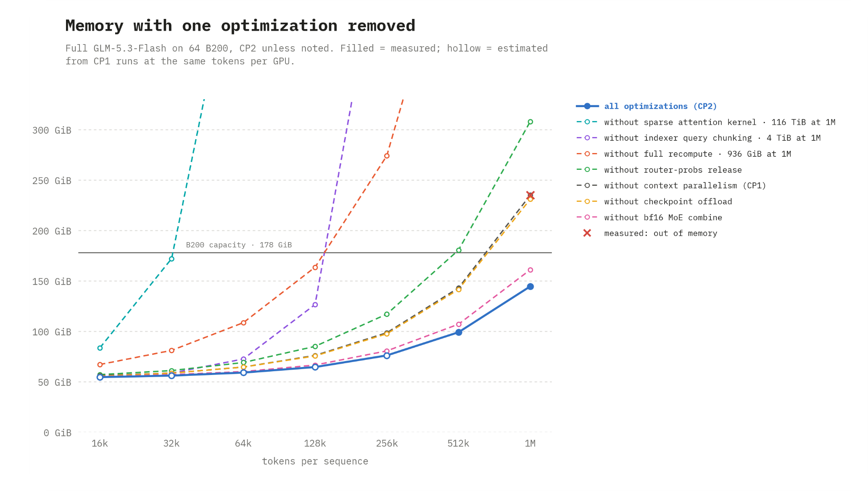Click the blue filled legend marker for all optimizations
Viewport: 868px width, 491px height.
587,106
